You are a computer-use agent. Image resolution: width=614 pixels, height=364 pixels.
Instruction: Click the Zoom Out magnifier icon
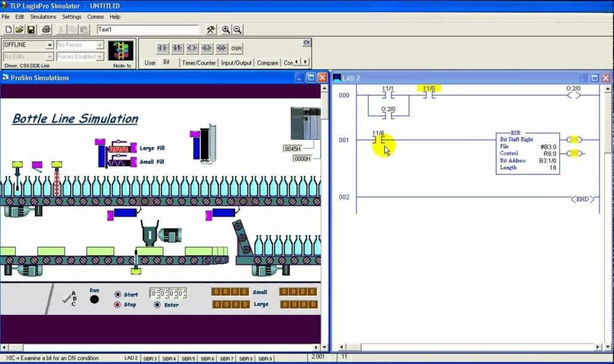point(237,29)
